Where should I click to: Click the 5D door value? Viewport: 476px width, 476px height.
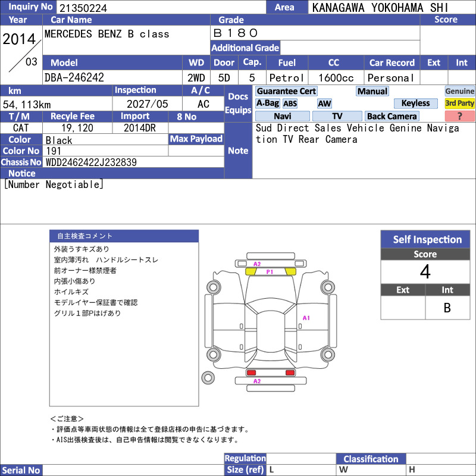point(224,78)
